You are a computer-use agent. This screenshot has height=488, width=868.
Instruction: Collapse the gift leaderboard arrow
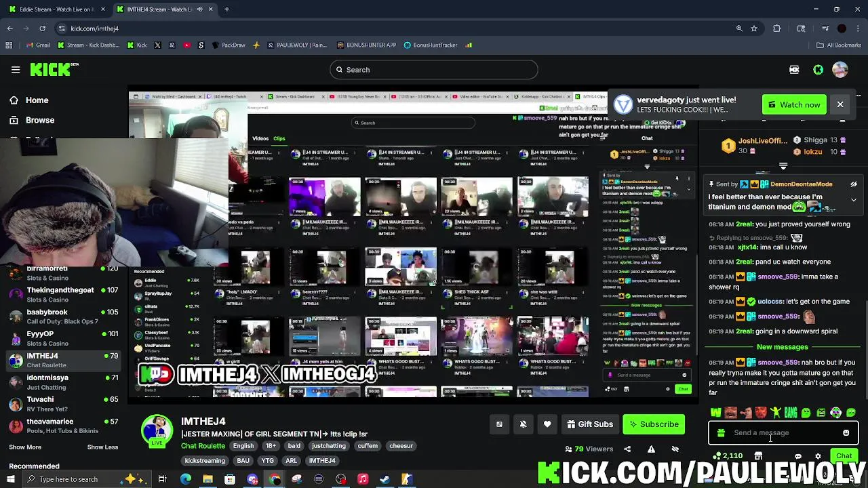coord(783,165)
